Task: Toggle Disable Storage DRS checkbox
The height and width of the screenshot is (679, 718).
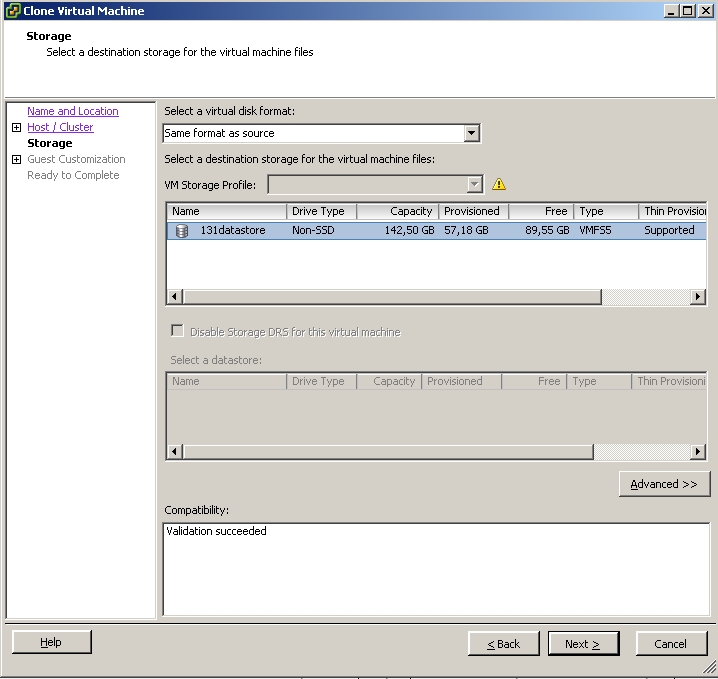Action: click(x=177, y=331)
